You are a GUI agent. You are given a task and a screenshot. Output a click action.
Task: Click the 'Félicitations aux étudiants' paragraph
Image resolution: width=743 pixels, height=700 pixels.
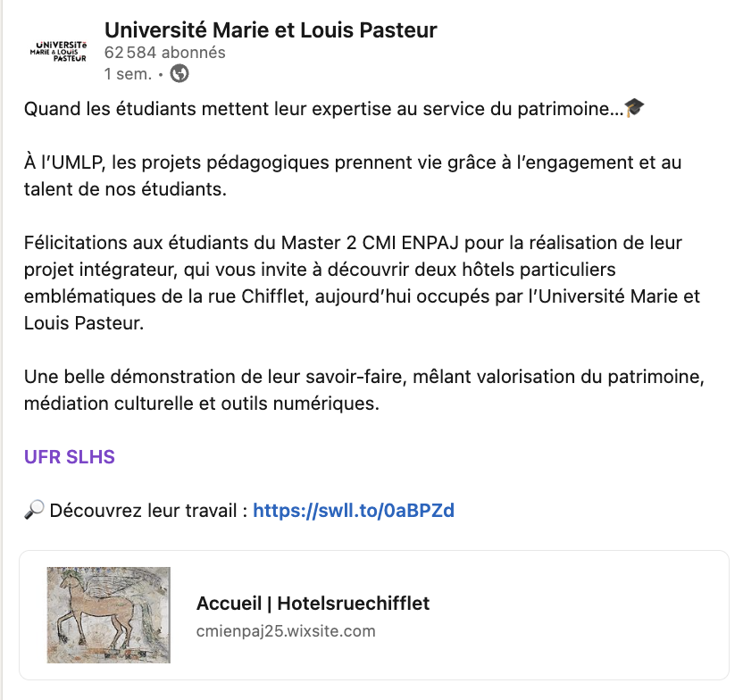[362, 283]
